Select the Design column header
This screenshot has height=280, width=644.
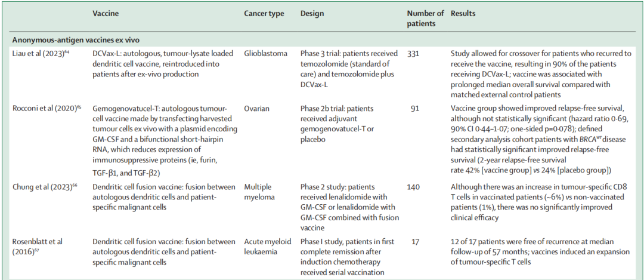click(x=312, y=13)
